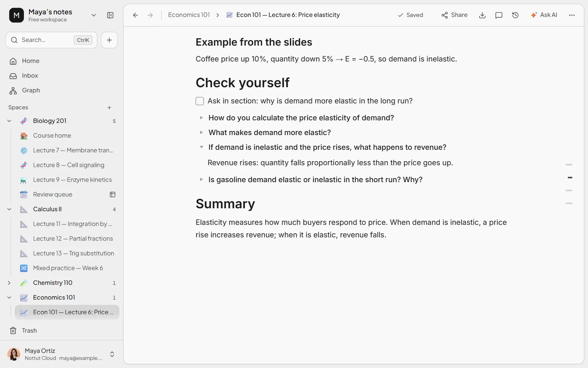588x368 pixels.
Task: Collapse the Economics 101 space
Action: [x=9, y=297]
